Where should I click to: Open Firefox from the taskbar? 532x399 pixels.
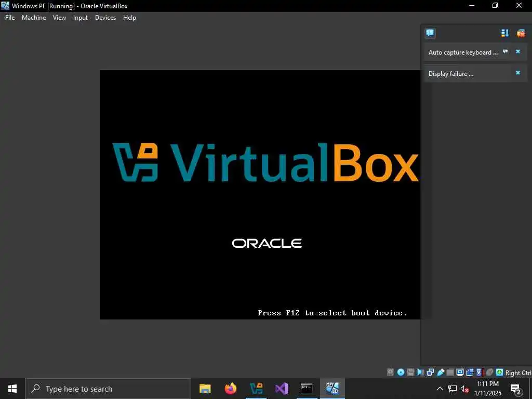(x=230, y=389)
